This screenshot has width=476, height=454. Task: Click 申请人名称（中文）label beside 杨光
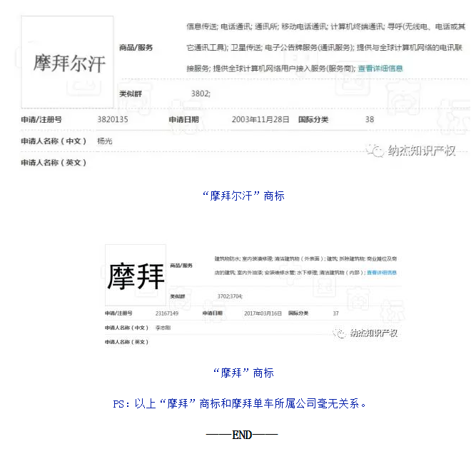pos(54,141)
